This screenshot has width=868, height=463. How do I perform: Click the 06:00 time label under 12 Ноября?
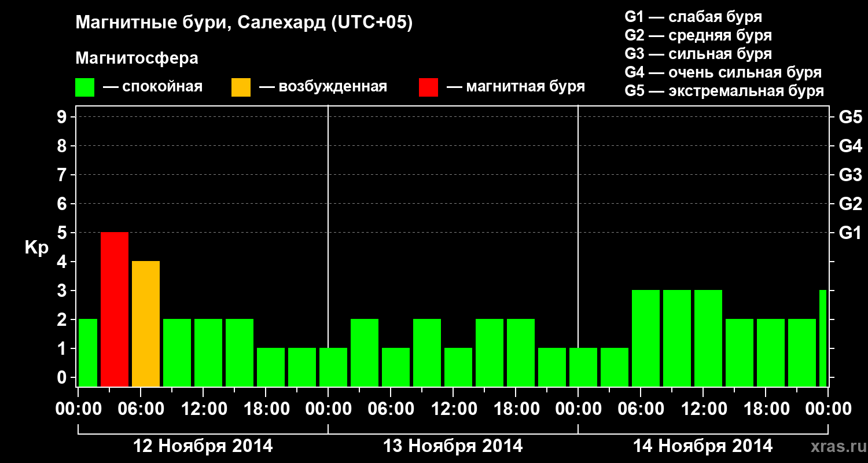[x=141, y=409]
